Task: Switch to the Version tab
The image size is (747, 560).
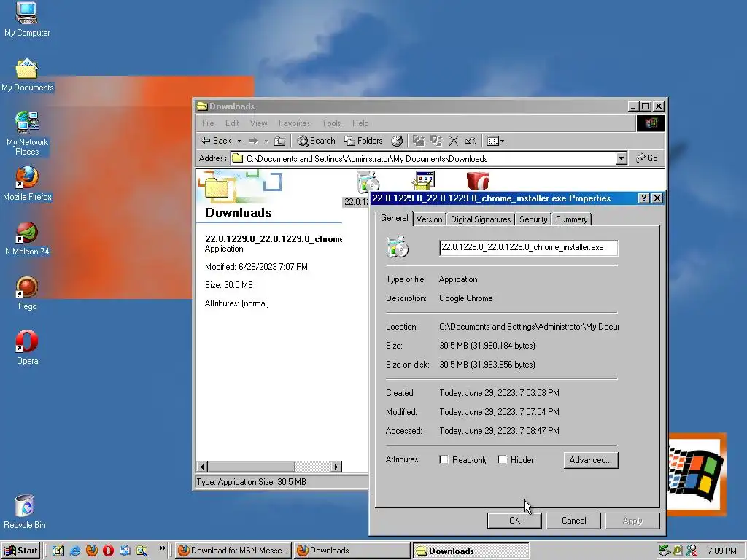Action: [x=429, y=219]
